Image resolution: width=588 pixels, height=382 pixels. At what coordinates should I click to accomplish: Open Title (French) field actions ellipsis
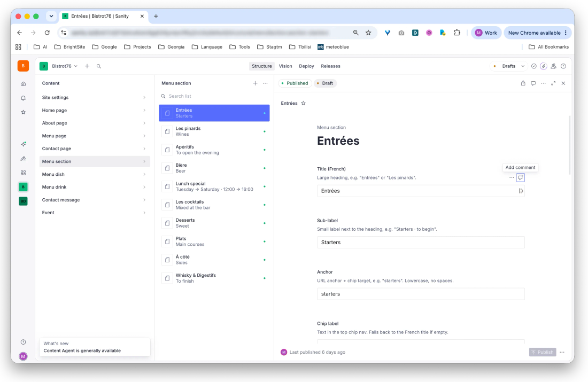[512, 178]
